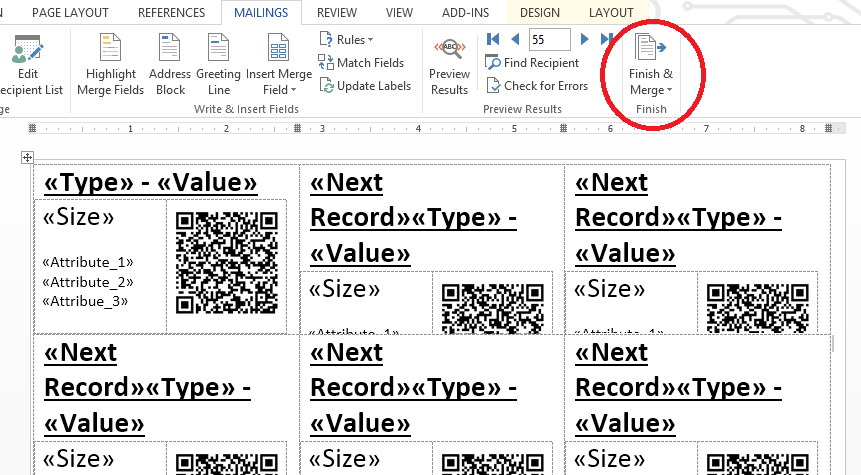
Task: Switch to the References tab
Action: [171, 13]
